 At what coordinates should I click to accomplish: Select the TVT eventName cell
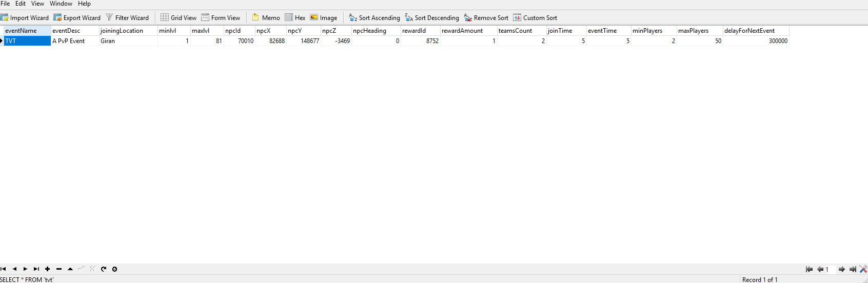click(27, 41)
